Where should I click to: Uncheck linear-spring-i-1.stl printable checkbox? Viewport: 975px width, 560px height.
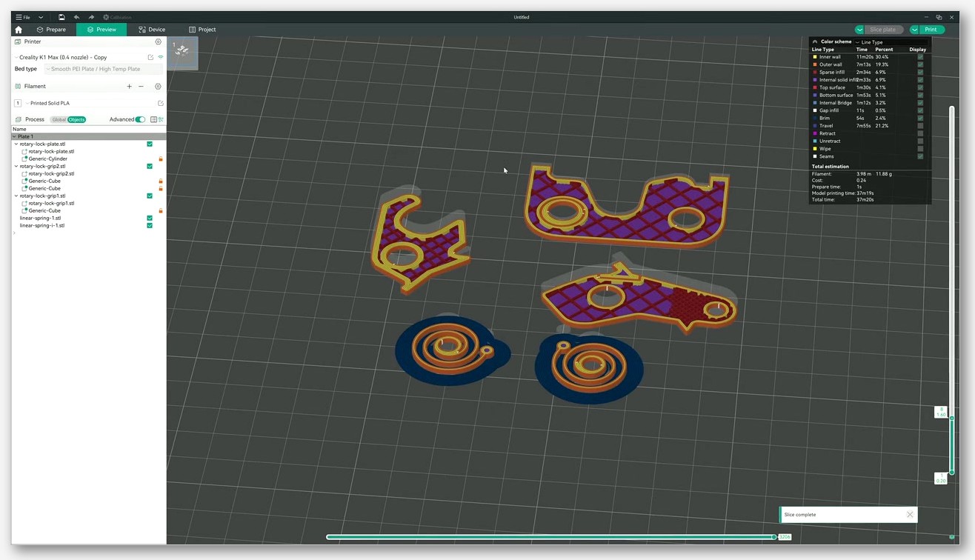pos(150,225)
